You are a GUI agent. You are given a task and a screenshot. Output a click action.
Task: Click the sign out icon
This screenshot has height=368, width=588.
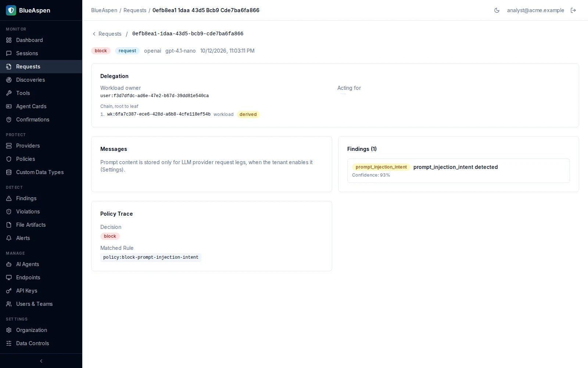coord(573,10)
